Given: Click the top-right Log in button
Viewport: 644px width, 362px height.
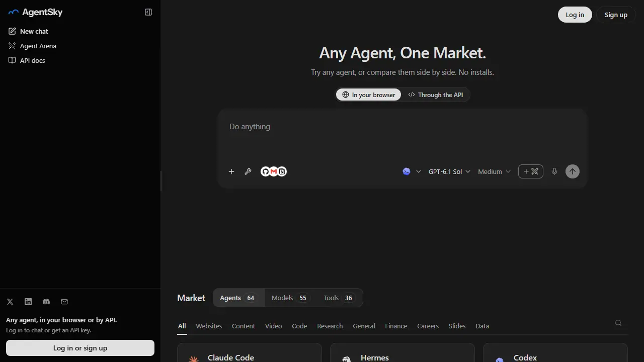Looking at the screenshot, I should click(575, 15).
